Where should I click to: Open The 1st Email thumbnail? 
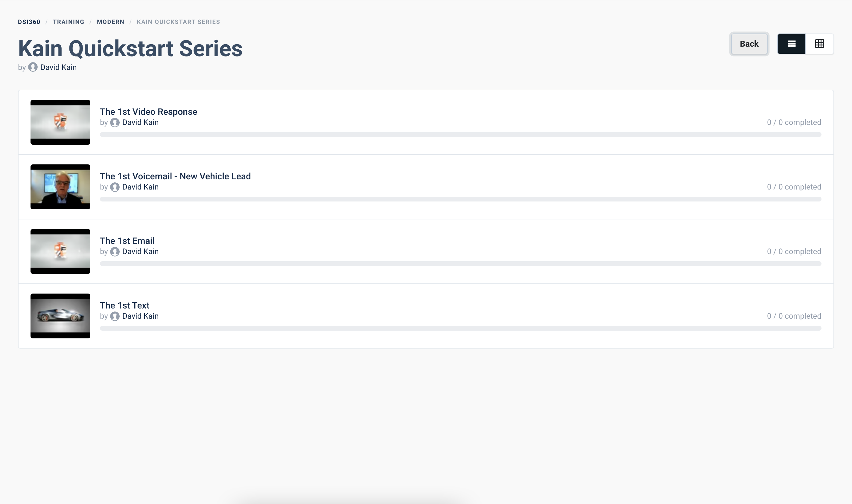(x=60, y=251)
